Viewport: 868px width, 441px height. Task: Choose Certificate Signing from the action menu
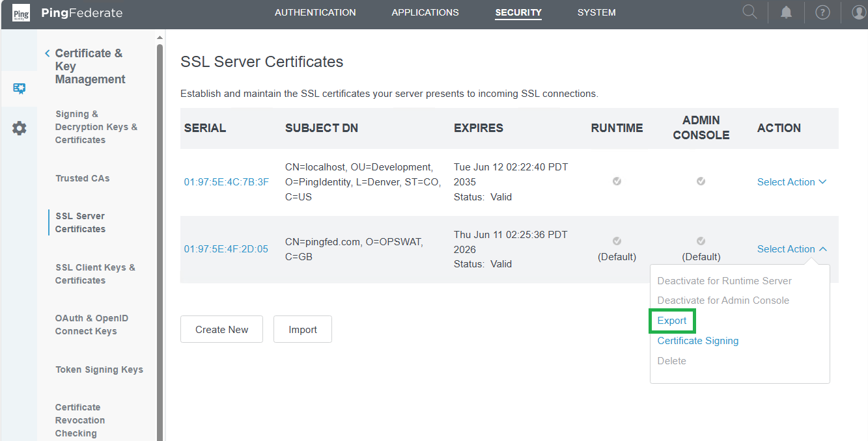(698, 341)
